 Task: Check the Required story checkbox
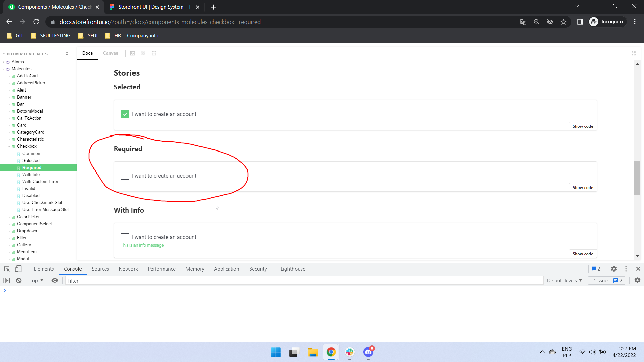[x=125, y=175]
